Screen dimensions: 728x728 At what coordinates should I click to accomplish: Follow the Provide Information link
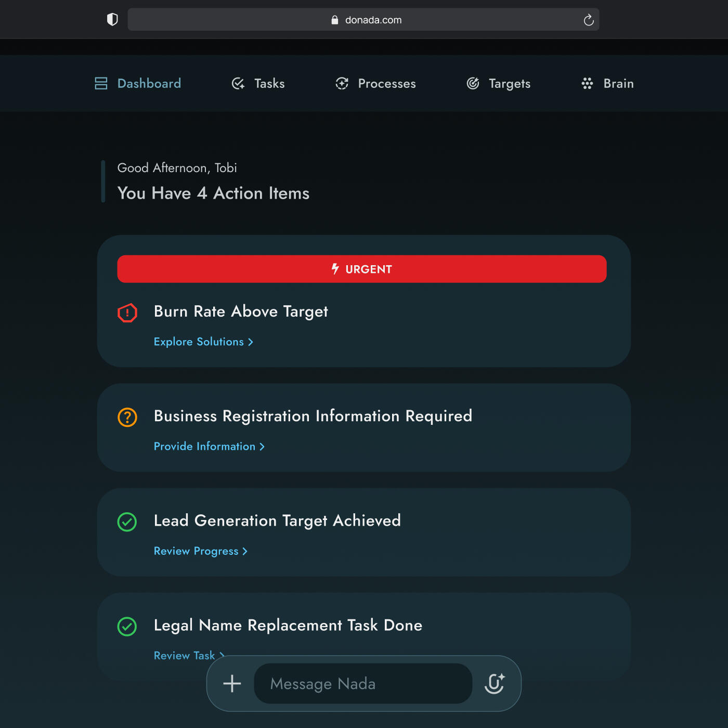click(209, 446)
